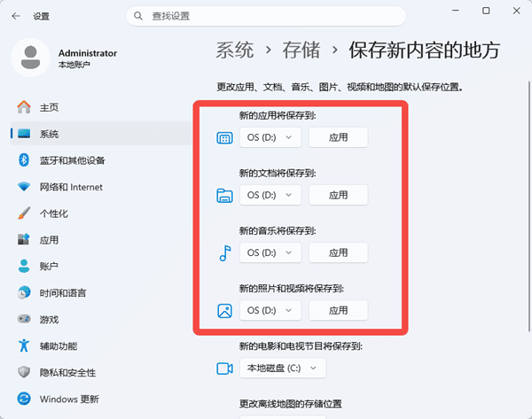
Task: Apply new documents save location
Action: (x=339, y=195)
